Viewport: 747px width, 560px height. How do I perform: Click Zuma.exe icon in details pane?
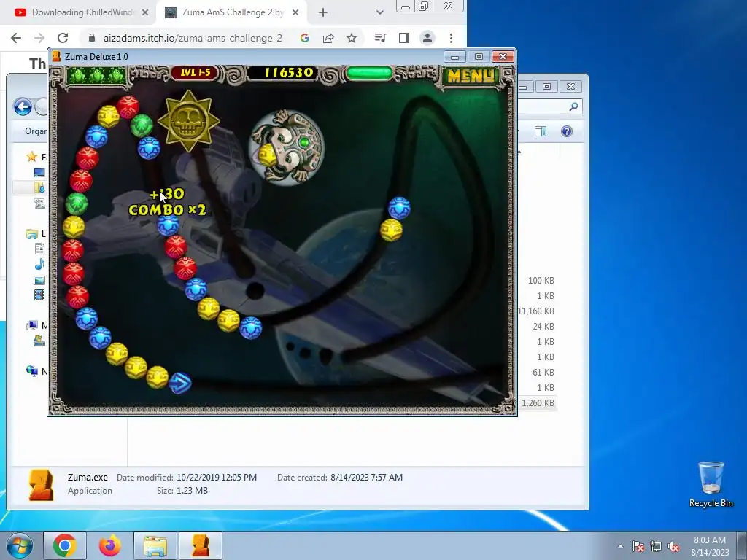pos(41,485)
